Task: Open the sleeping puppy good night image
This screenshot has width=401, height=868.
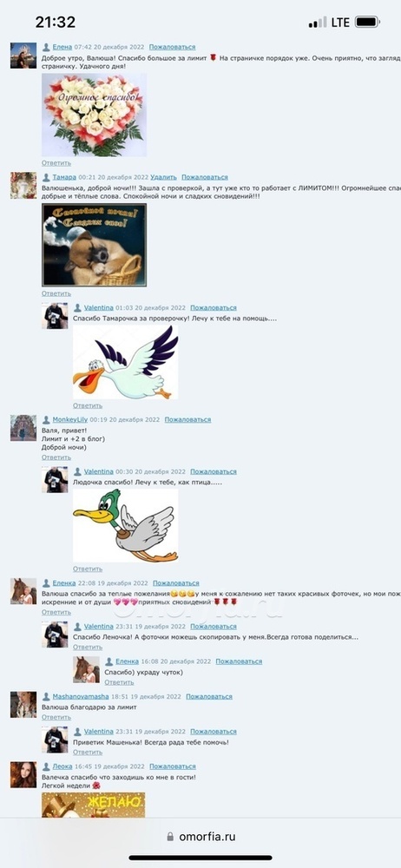Action: pyautogui.click(x=94, y=245)
